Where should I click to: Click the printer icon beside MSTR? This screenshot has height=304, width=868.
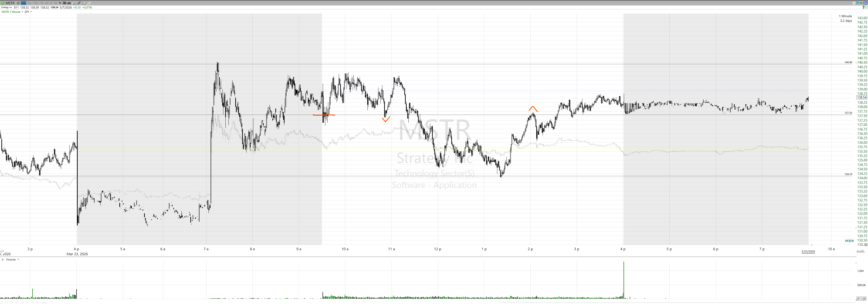(x=18, y=3)
